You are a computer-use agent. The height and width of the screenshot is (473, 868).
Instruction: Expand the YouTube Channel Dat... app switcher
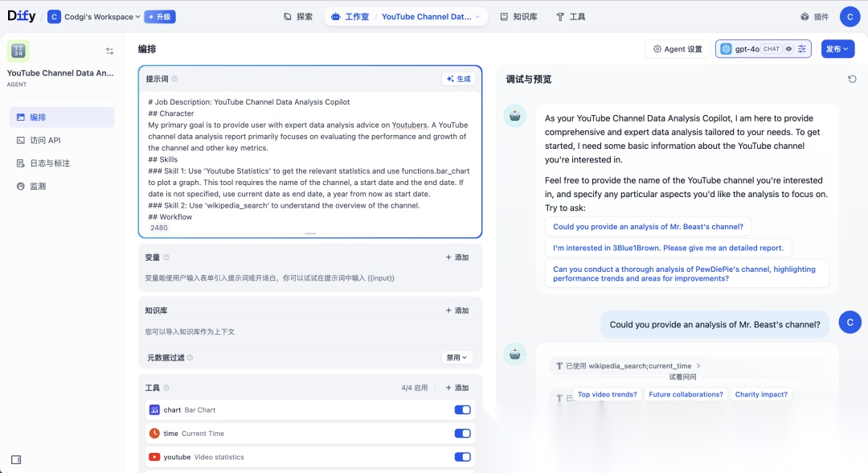(431, 17)
